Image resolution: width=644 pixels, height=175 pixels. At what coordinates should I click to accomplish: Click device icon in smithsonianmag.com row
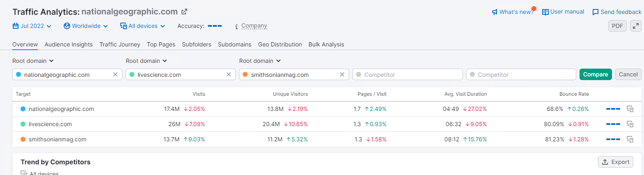click(630, 139)
